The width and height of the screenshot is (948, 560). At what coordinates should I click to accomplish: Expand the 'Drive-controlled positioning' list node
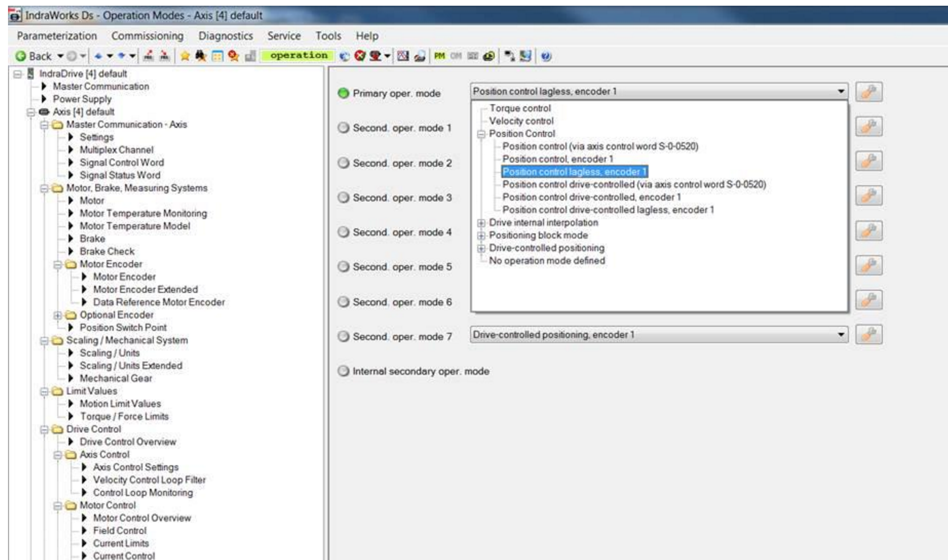coord(481,248)
